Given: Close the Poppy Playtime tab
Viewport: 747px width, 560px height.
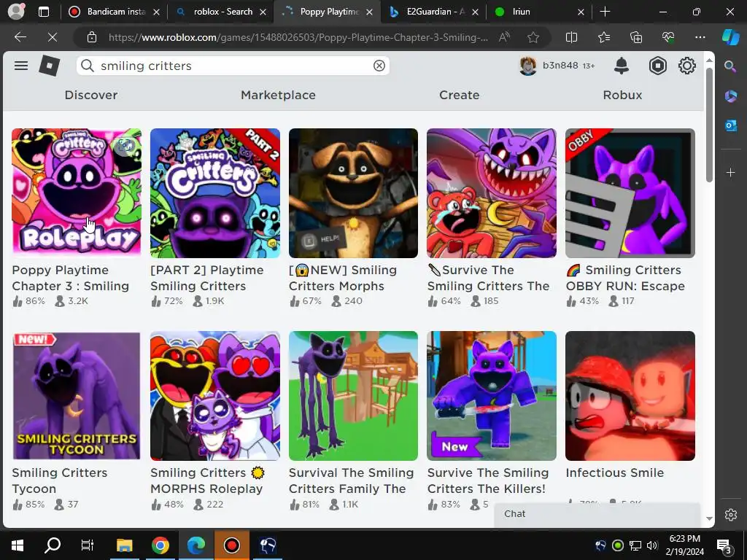Looking at the screenshot, I should click(x=369, y=12).
